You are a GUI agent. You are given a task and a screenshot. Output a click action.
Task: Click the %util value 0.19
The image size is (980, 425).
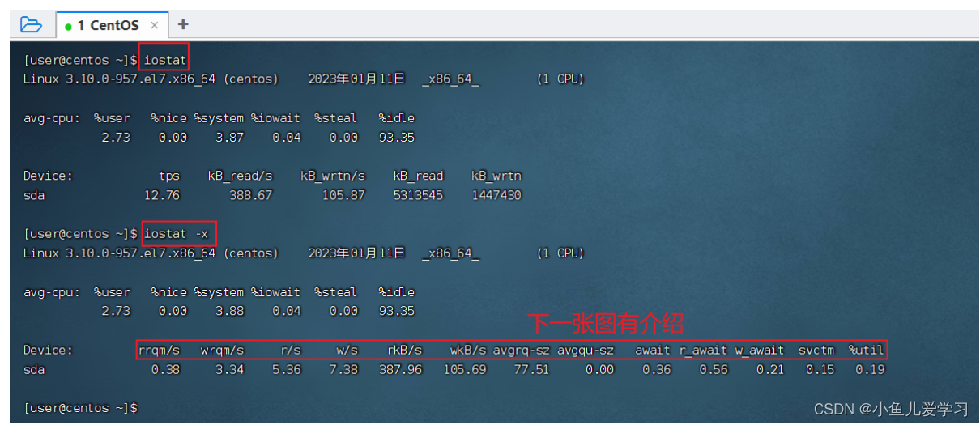coord(870,370)
